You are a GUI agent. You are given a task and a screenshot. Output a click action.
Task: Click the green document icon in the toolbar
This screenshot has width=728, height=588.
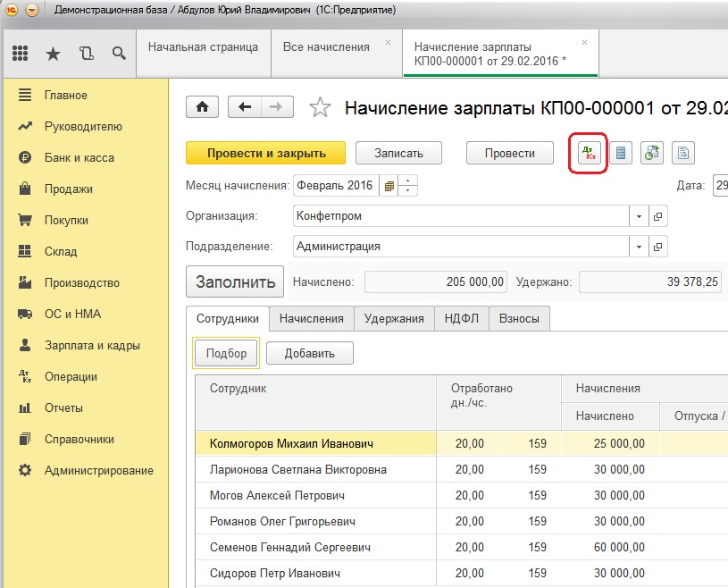[x=652, y=153]
